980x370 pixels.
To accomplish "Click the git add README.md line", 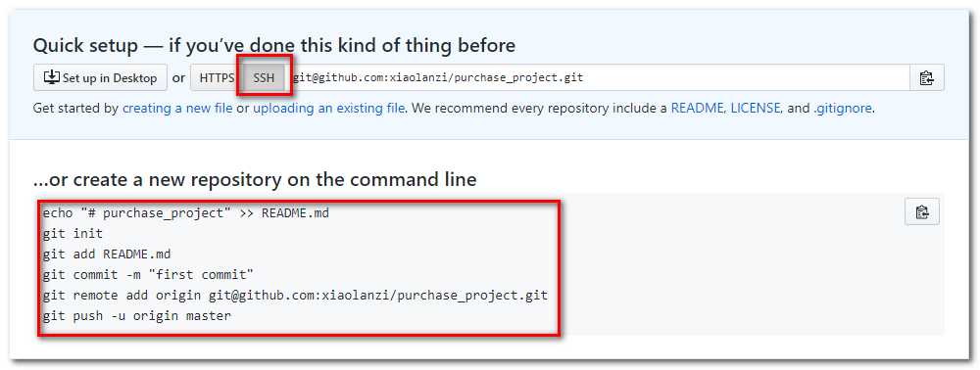I will pos(106,254).
